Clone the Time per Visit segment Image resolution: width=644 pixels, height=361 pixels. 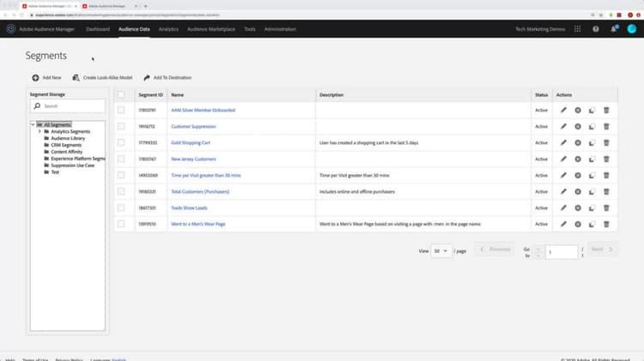[x=592, y=175]
